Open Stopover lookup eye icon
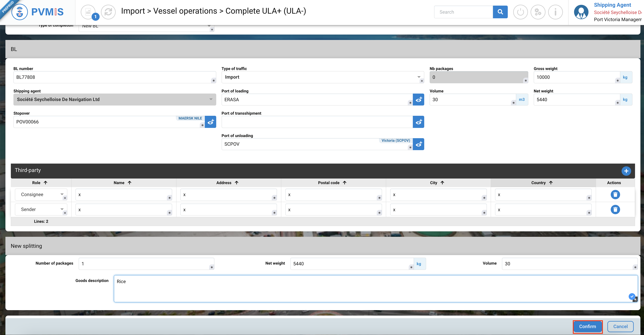Viewport: 644px width, 335px height. pyautogui.click(x=210, y=122)
